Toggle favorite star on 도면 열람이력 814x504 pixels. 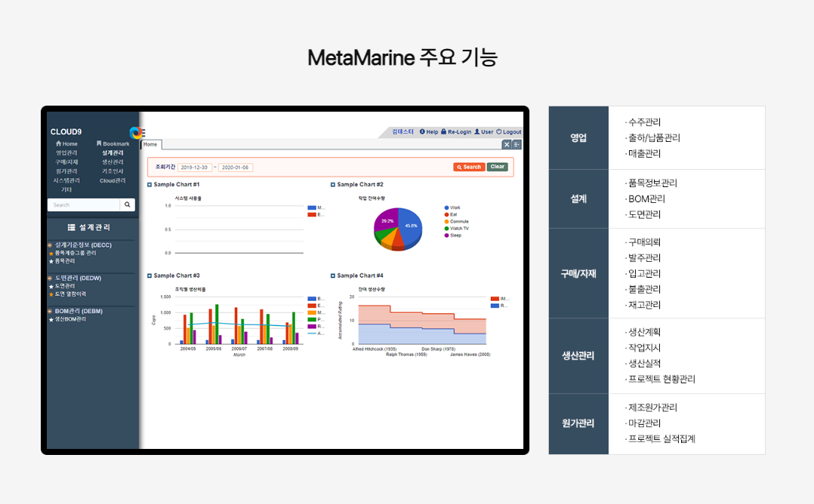pos(51,294)
